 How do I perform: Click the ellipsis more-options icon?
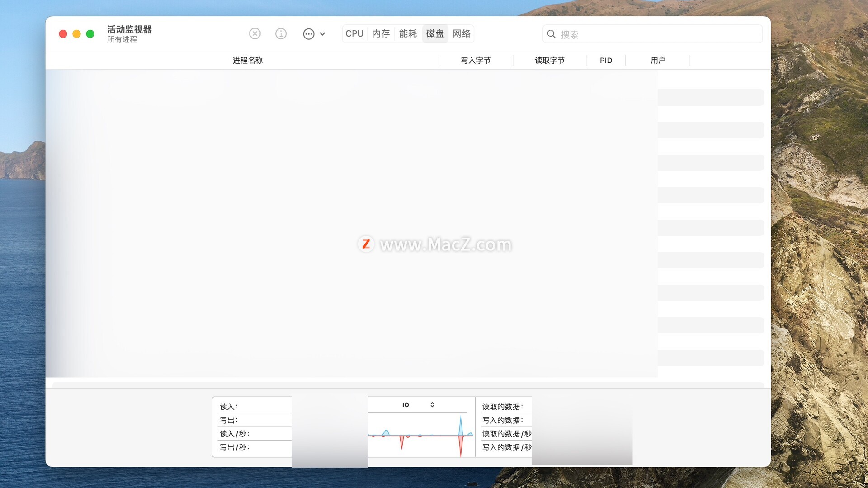[308, 34]
